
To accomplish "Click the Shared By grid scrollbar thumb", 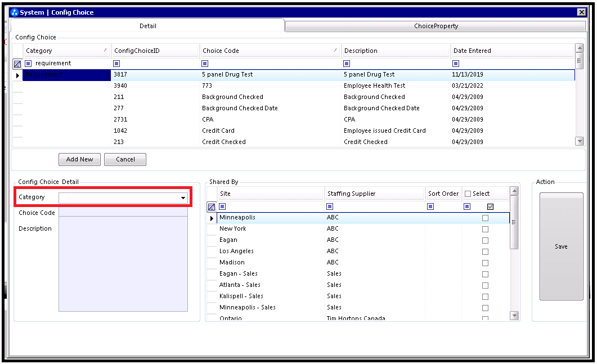I will click(514, 222).
